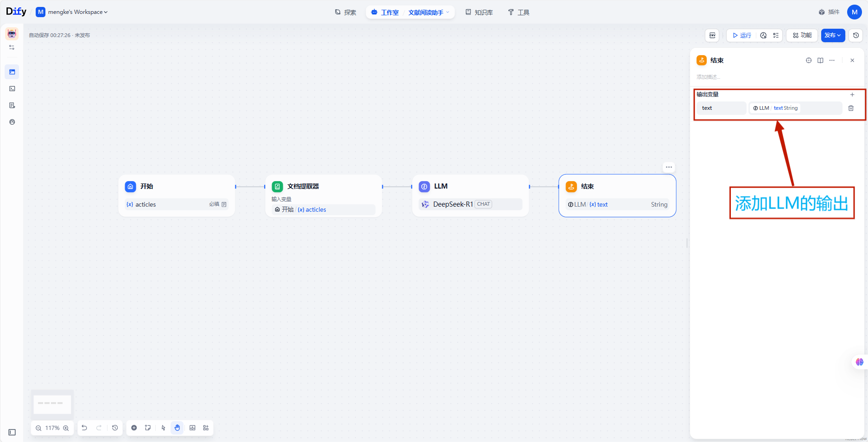Go to the 知识库 knowledge tab
Viewport: 868px width, 442px height.
click(479, 13)
